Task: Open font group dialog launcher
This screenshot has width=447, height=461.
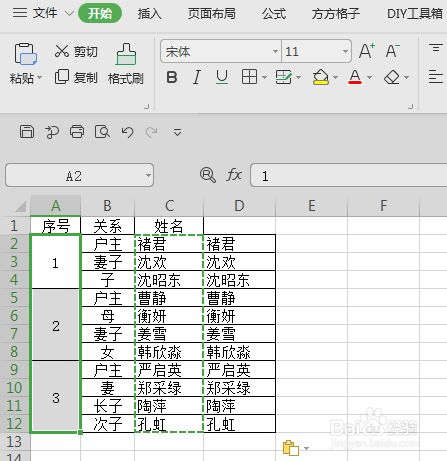Action: [x=411, y=106]
